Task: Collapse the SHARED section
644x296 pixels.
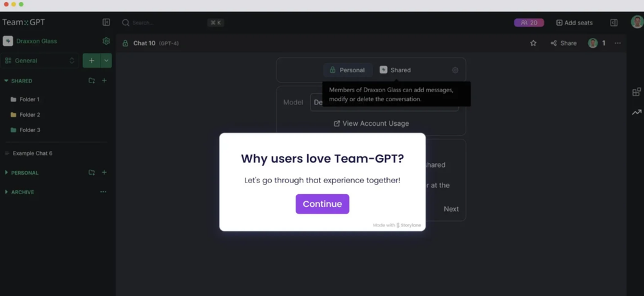Action: [x=6, y=81]
